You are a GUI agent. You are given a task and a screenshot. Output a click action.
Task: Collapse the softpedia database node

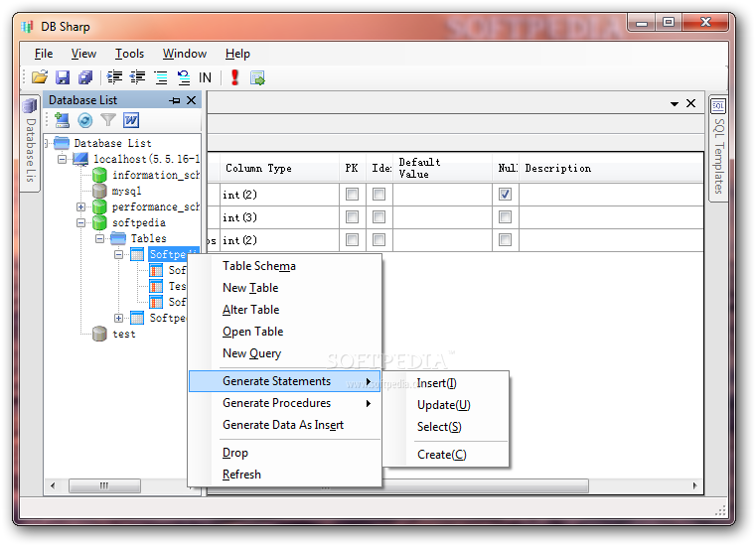coord(80,222)
